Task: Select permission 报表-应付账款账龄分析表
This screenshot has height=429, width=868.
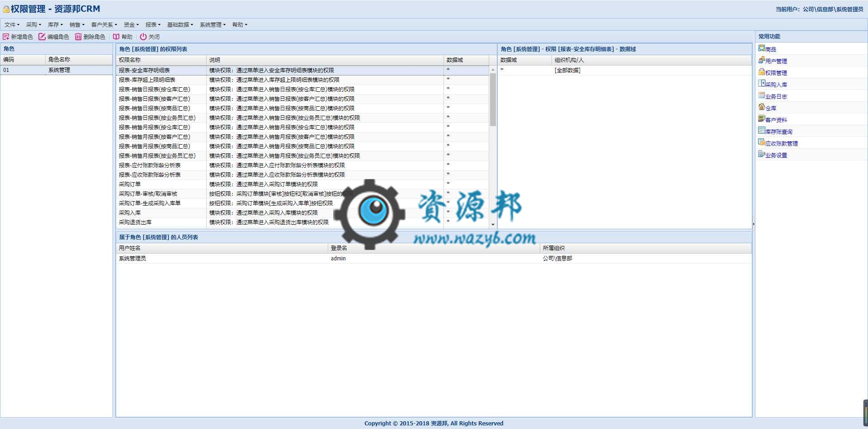Action: (x=302, y=165)
